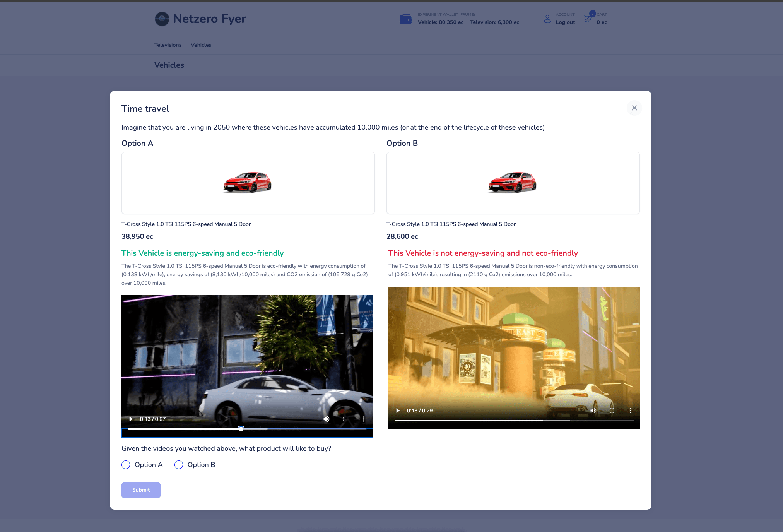Click the Option A car thumbnail

248,183
